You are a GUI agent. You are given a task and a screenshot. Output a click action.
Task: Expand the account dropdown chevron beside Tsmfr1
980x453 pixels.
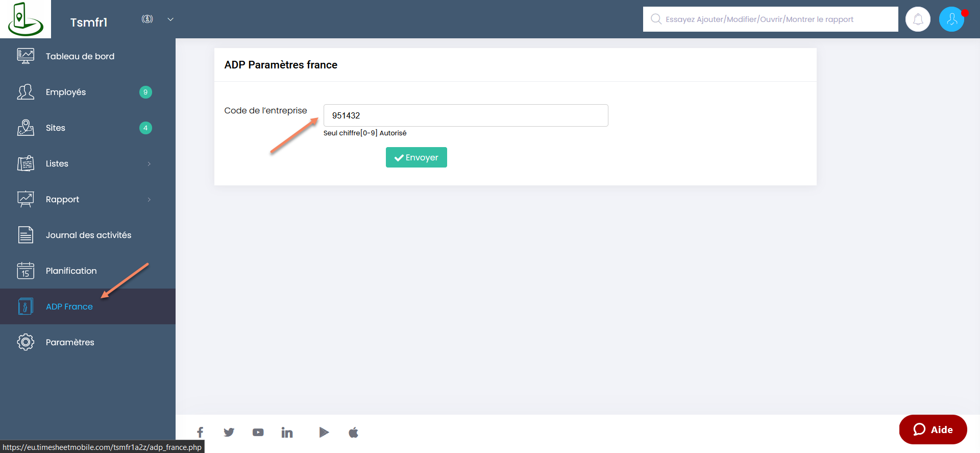[x=170, y=19]
